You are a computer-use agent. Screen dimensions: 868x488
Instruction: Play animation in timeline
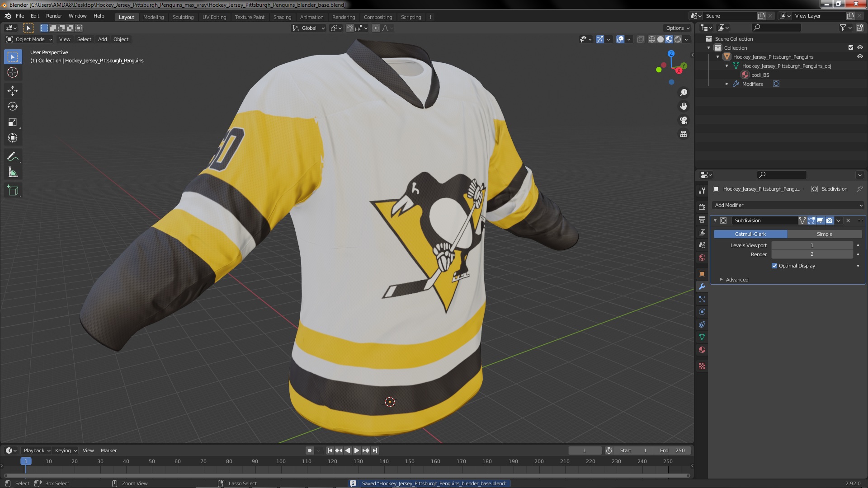[x=356, y=450]
